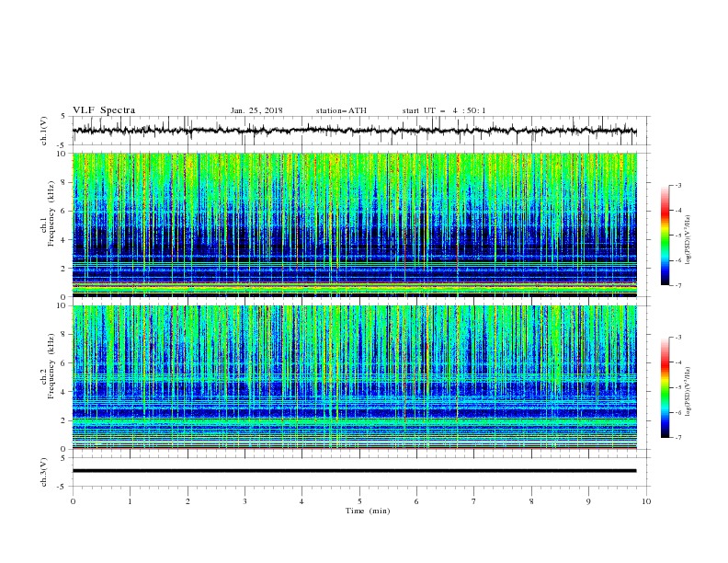The image size is (728, 563).
Task: Select the ch.2 colour bar log(PSD) label
Action: pos(688,392)
